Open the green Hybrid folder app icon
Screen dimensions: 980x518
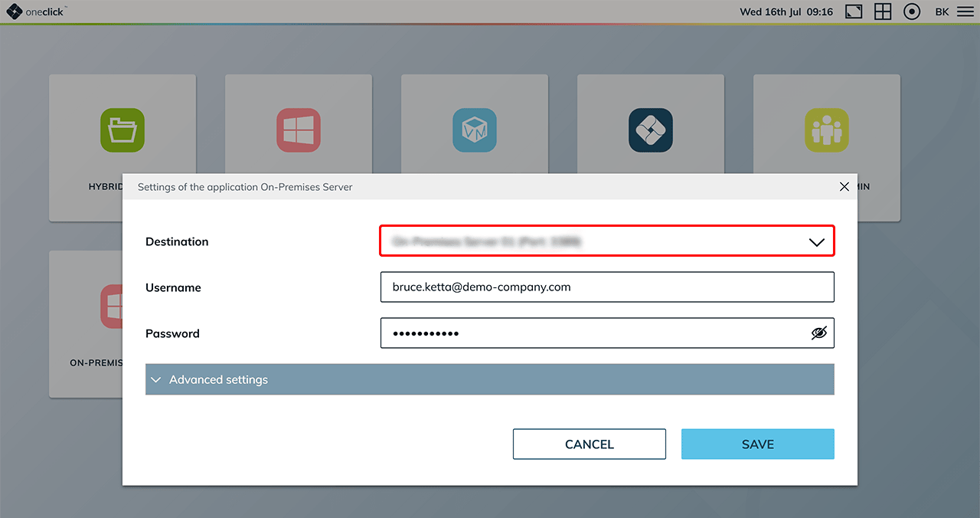coord(122,130)
